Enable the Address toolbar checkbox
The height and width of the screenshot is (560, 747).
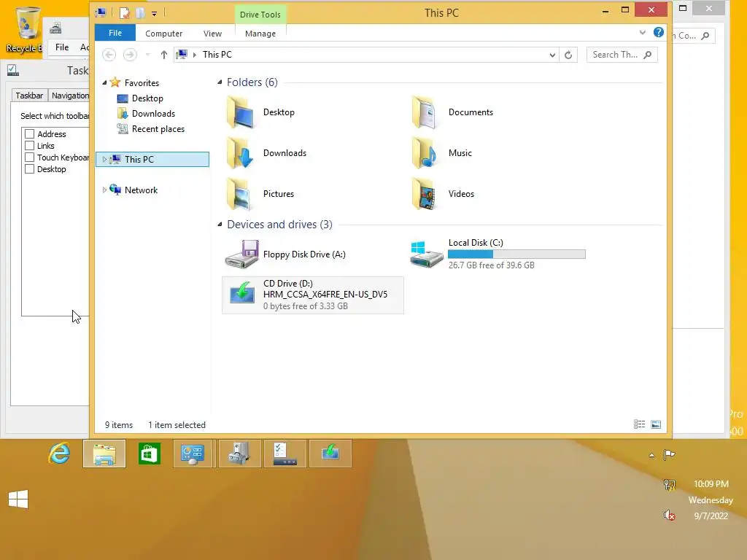click(29, 134)
